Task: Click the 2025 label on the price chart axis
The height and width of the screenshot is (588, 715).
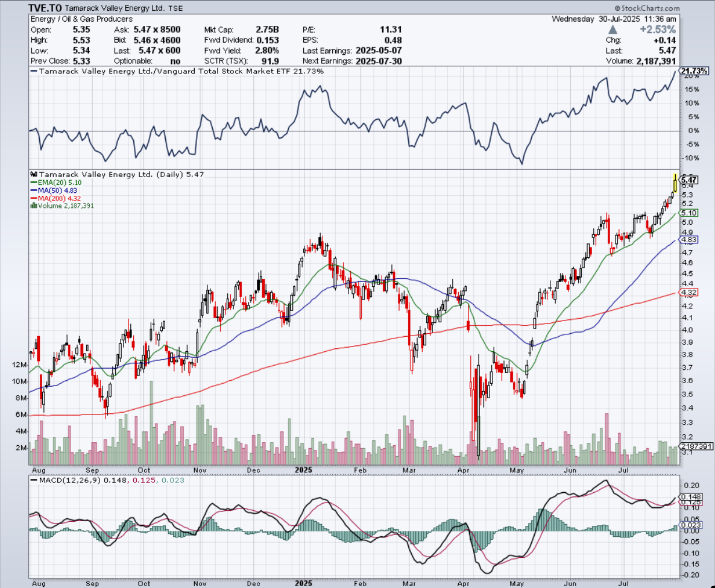Action: (x=304, y=470)
